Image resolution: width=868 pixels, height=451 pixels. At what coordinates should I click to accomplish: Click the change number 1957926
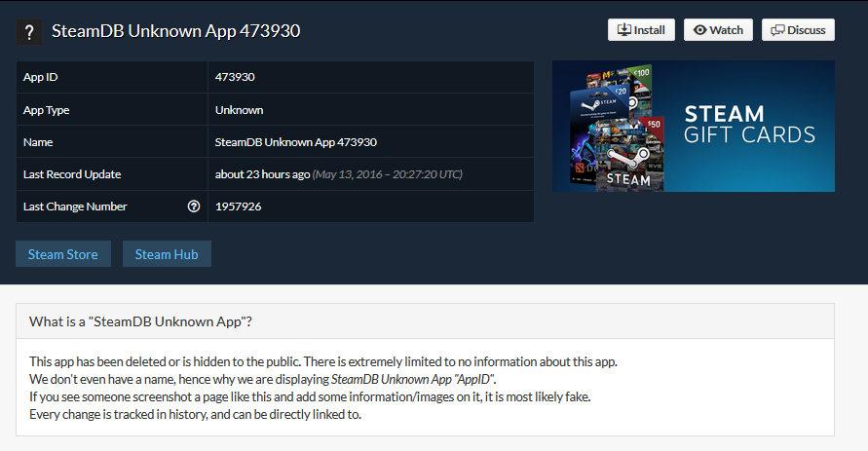point(238,207)
